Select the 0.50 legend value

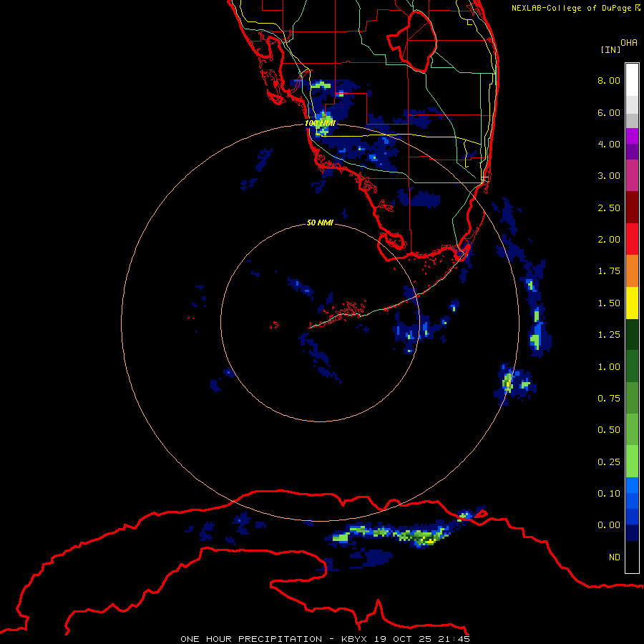[x=609, y=430]
